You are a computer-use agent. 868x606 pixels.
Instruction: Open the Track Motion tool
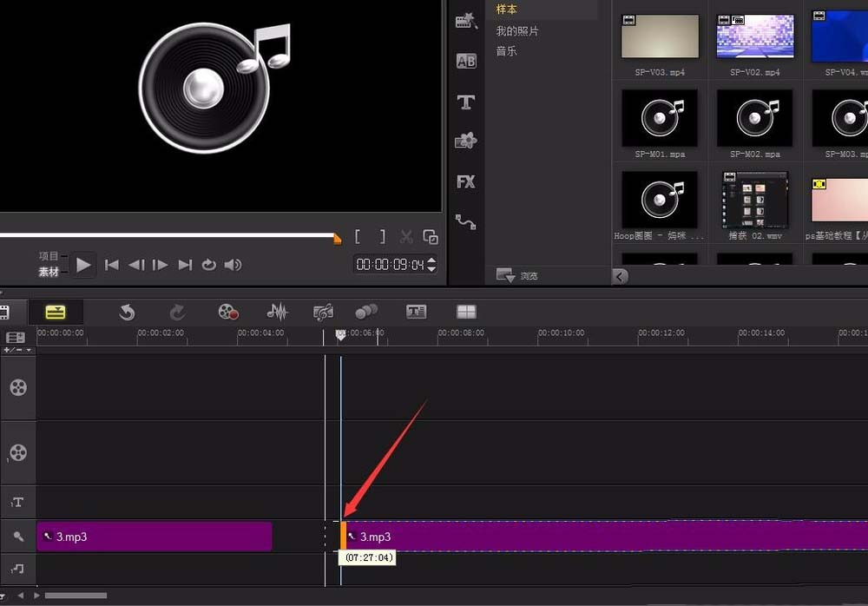pos(366,312)
